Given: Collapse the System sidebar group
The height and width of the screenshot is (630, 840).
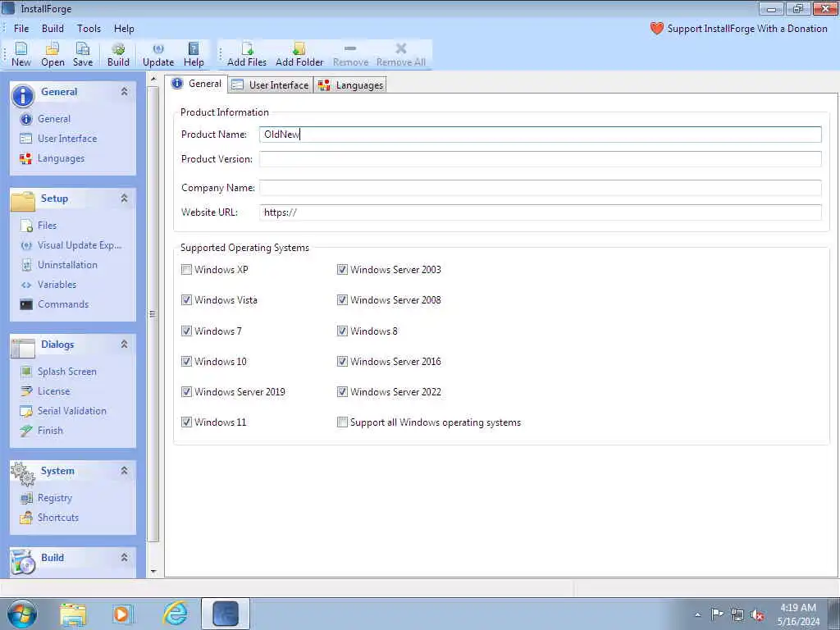Looking at the screenshot, I should tap(125, 470).
